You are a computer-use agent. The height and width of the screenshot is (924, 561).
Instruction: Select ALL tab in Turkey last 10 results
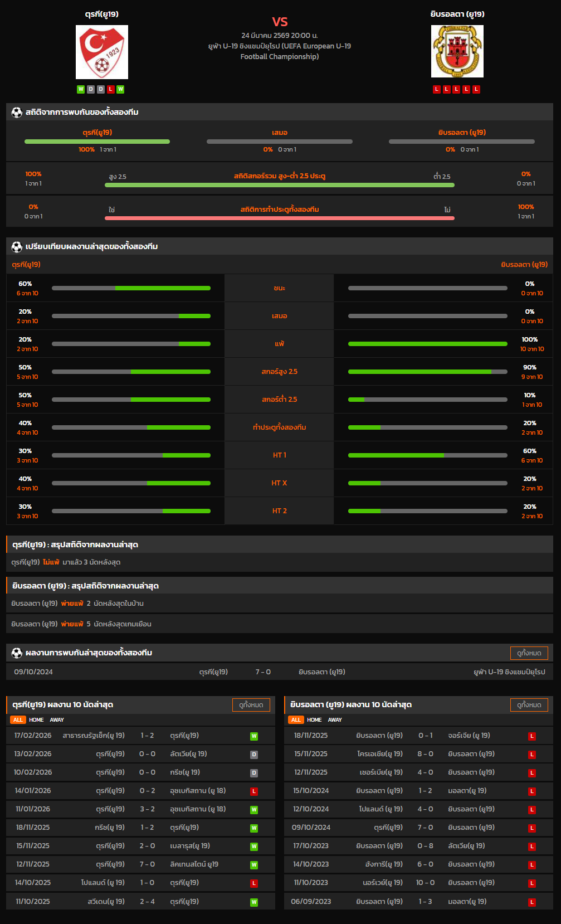pos(18,720)
